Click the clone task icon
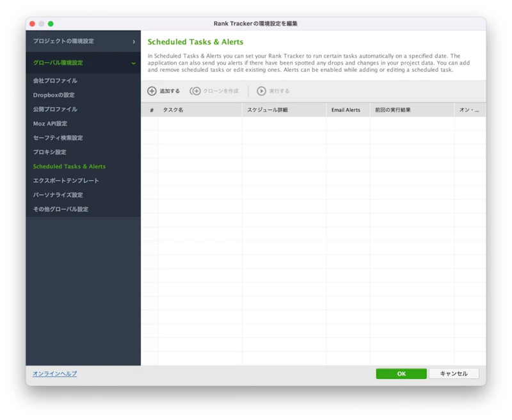Image resolution: width=512 pixels, height=420 pixels. 195,91
